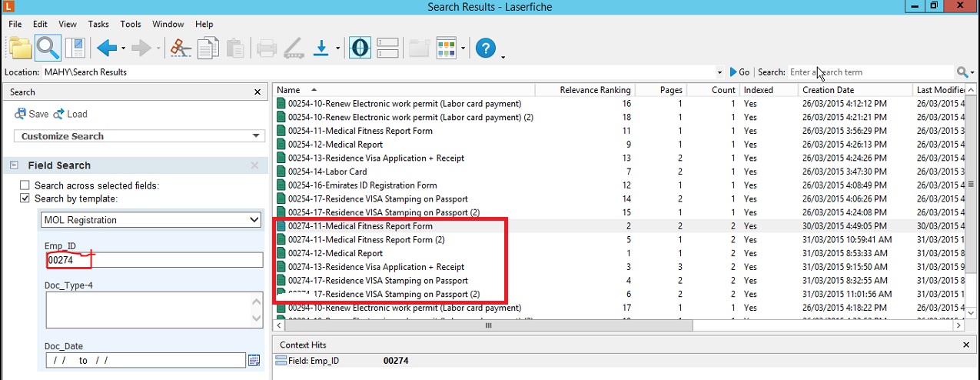The image size is (980, 380).
Task: Collapse the Field Search section
Action: coord(15,165)
